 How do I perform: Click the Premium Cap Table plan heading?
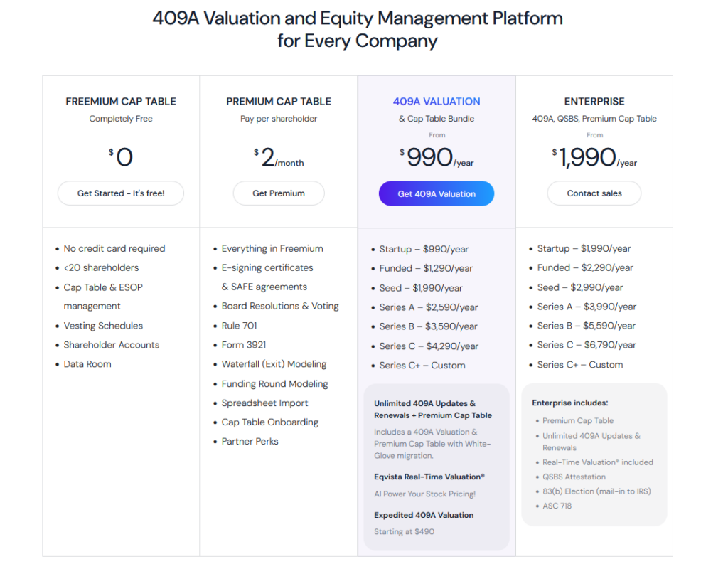tap(279, 101)
